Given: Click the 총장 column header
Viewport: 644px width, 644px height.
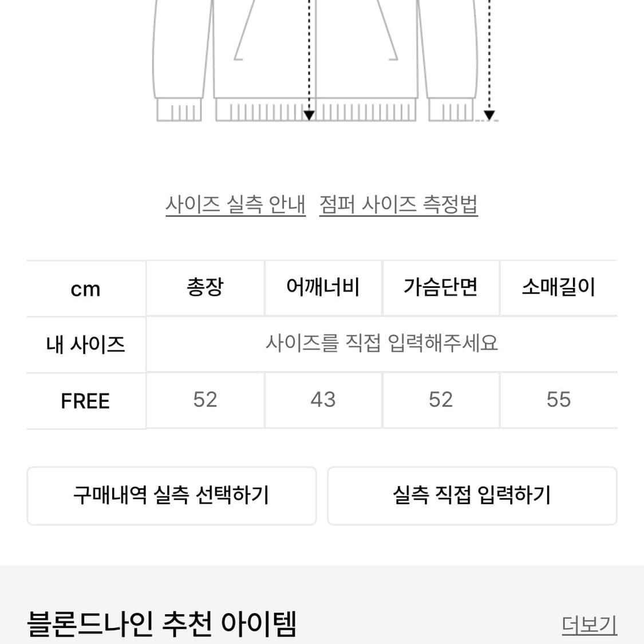Looking at the screenshot, I should pyautogui.click(x=205, y=288).
